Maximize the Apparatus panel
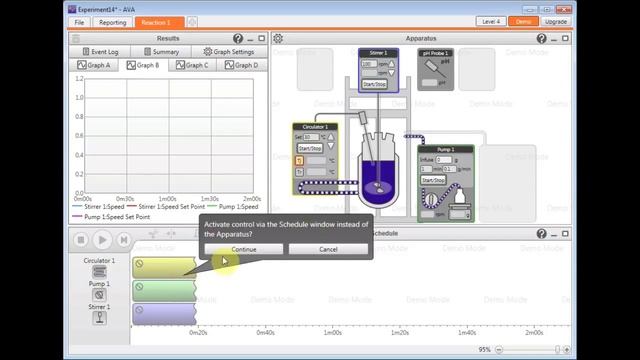This screenshot has width=640, height=360. click(x=565, y=38)
